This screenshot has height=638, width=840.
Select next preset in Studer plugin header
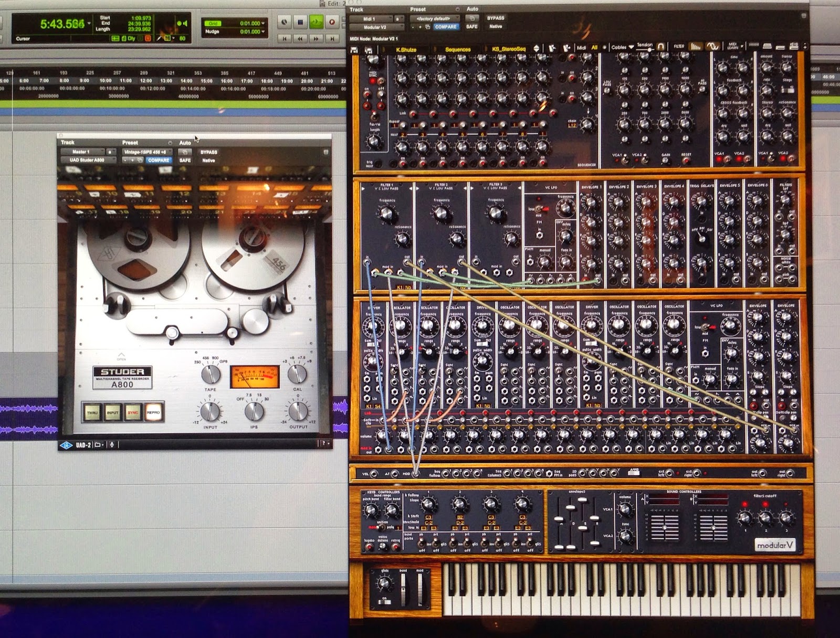point(132,160)
